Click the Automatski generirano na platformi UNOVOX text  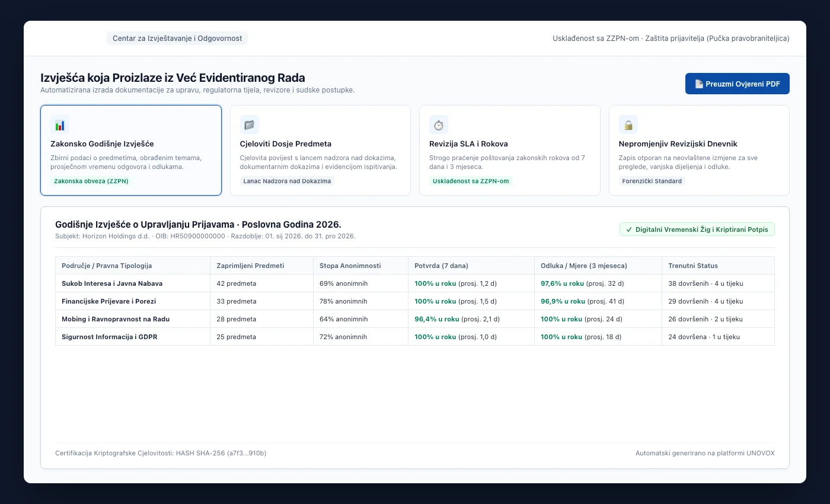[705, 453]
